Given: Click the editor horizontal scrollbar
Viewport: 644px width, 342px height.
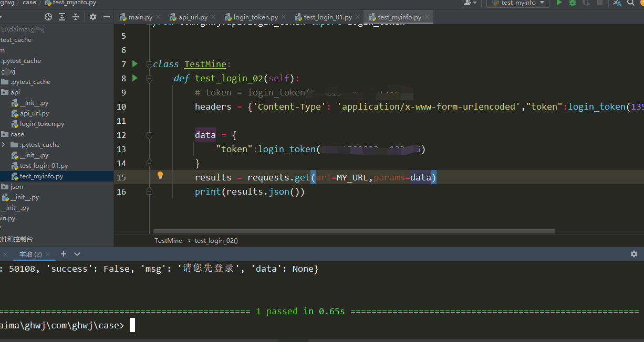Looking at the screenshot, I should [x=354, y=231].
